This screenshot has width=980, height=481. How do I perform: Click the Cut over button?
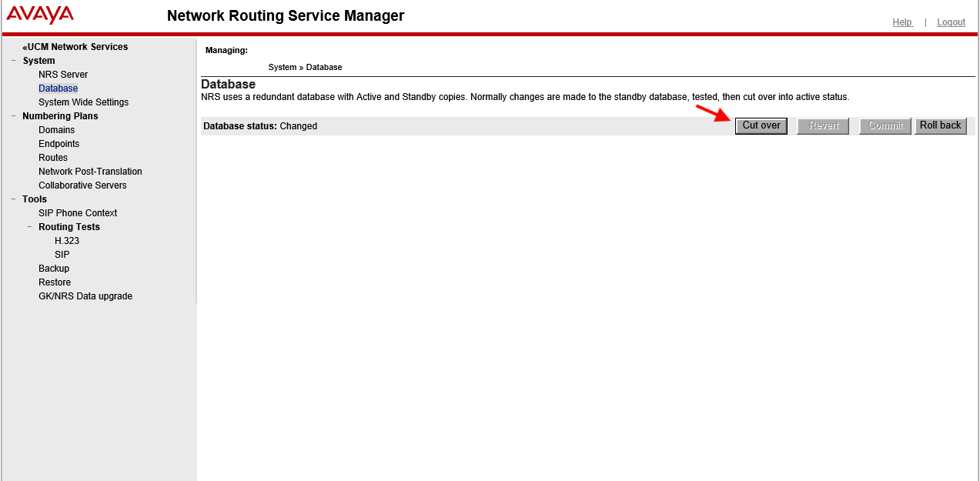point(761,125)
